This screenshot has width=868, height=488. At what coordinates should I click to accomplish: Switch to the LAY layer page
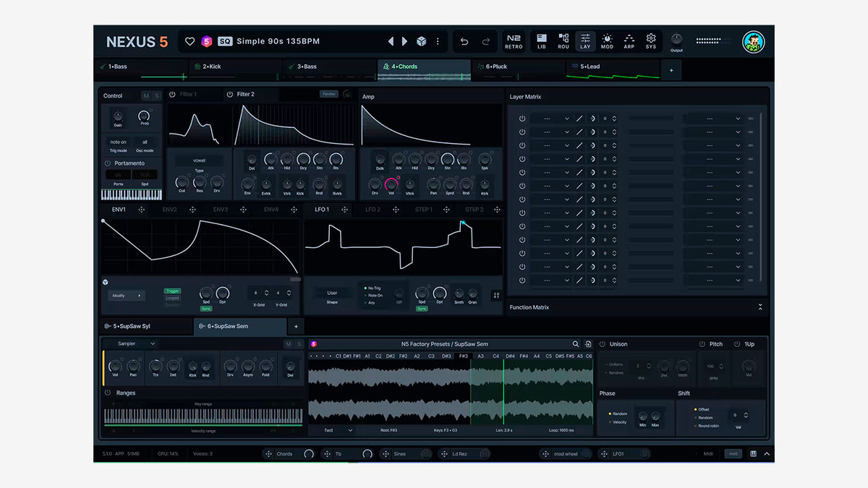tap(585, 41)
